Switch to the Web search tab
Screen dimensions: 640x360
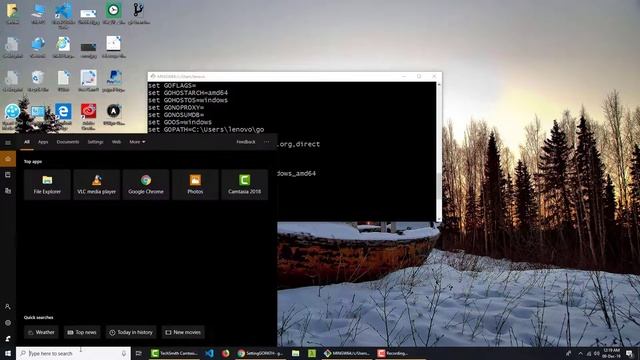[116, 142]
